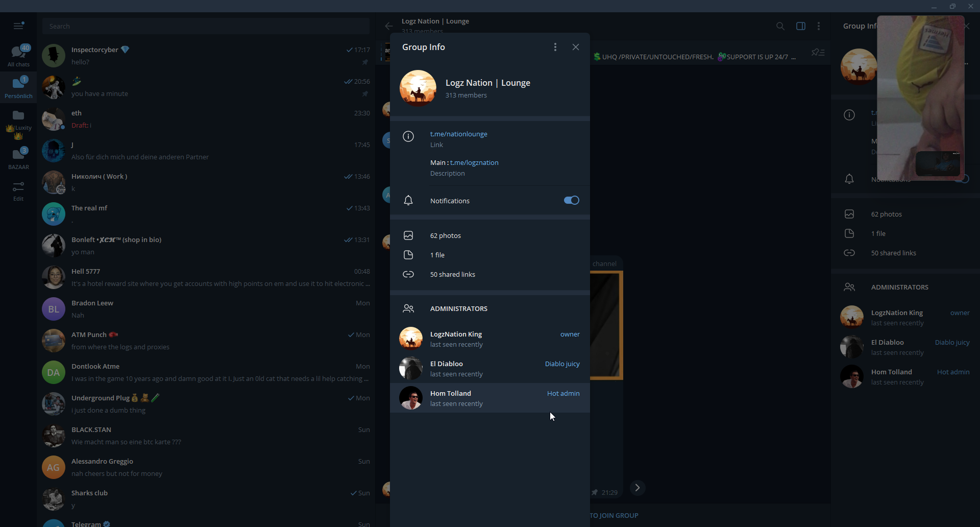Click the notifications bell icon in dialog

pyautogui.click(x=408, y=201)
